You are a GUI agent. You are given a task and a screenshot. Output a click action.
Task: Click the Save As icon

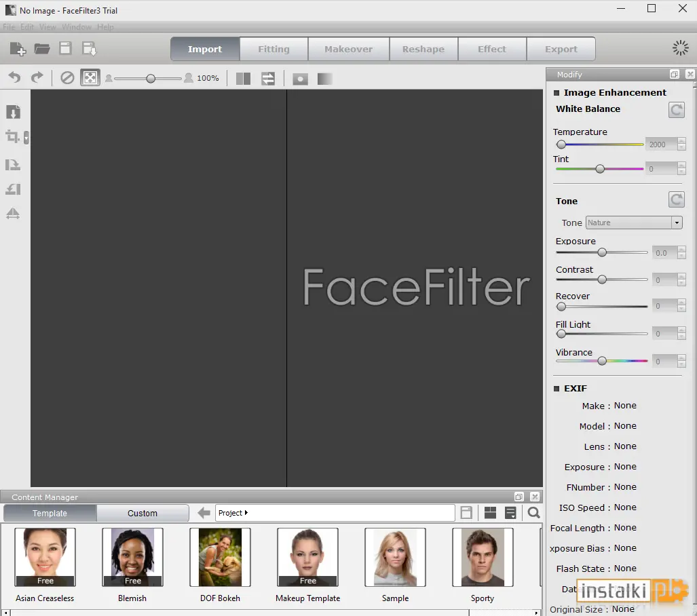[x=89, y=48]
